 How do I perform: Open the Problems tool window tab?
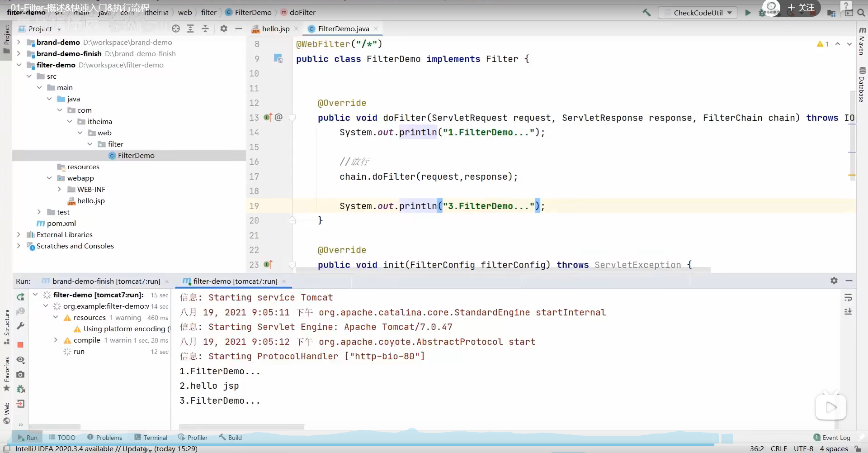(104, 438)
